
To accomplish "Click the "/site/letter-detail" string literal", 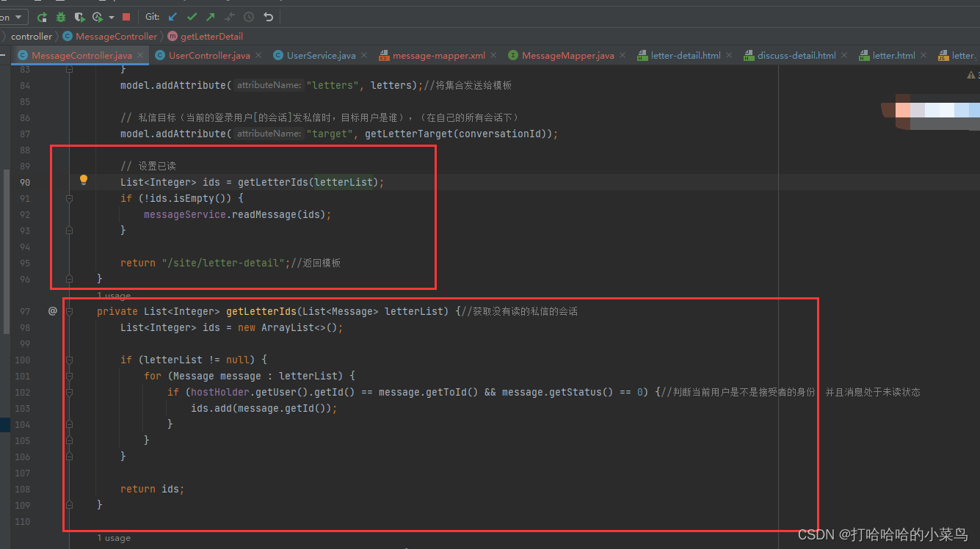I will (223, 263).
